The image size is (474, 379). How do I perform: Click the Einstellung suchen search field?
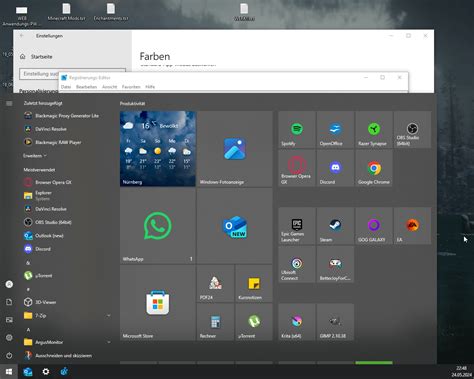pos(72,74)
